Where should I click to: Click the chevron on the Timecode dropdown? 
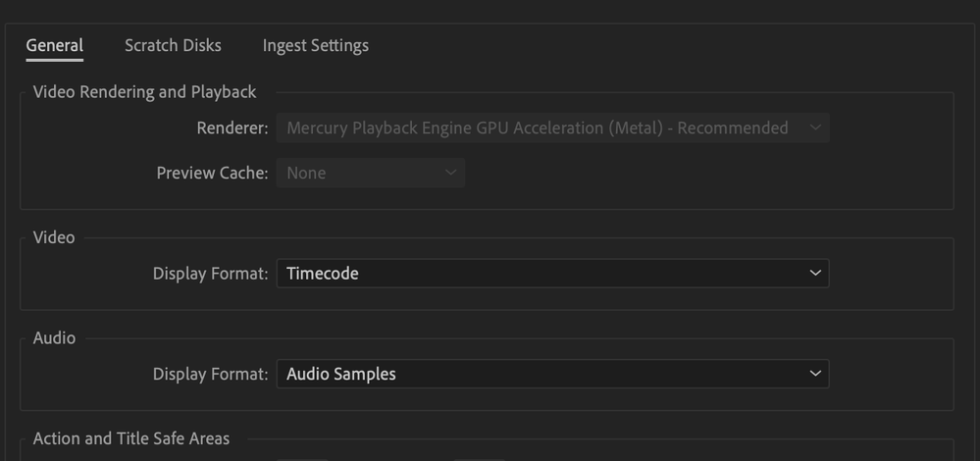tap(815, 273)
